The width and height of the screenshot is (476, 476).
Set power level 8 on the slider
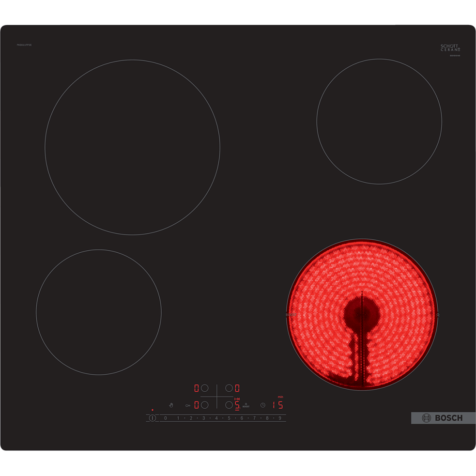point(267,418)
